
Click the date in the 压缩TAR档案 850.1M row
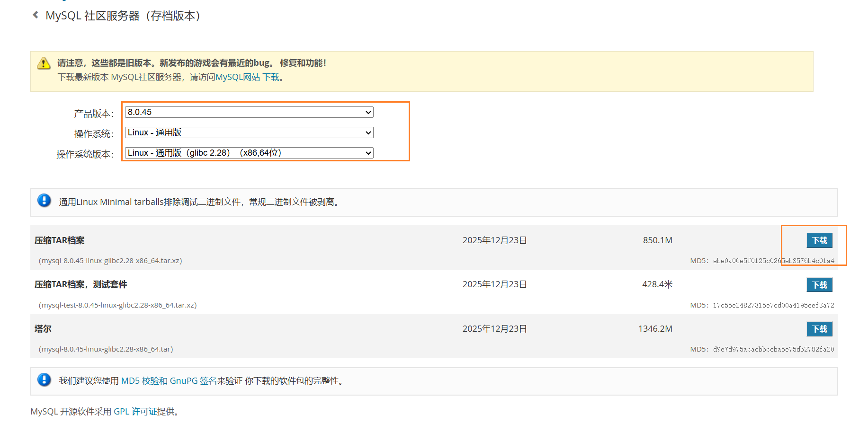pyautogui.click(x=495, y=240)
